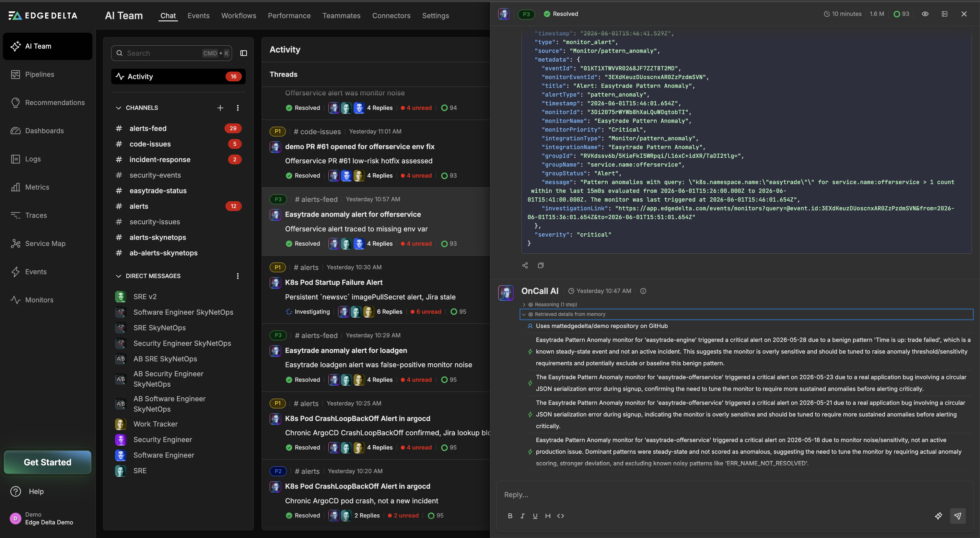Open the Events sidebar page

pos(48,272)
